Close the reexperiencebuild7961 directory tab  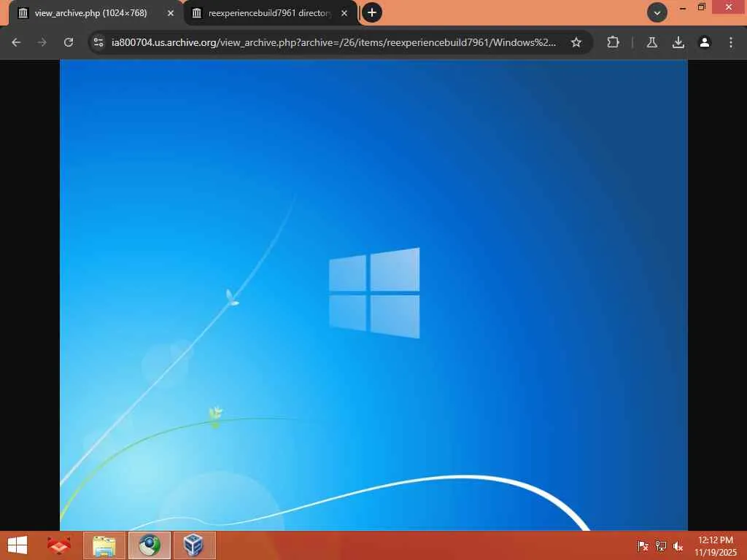point(344,13)
